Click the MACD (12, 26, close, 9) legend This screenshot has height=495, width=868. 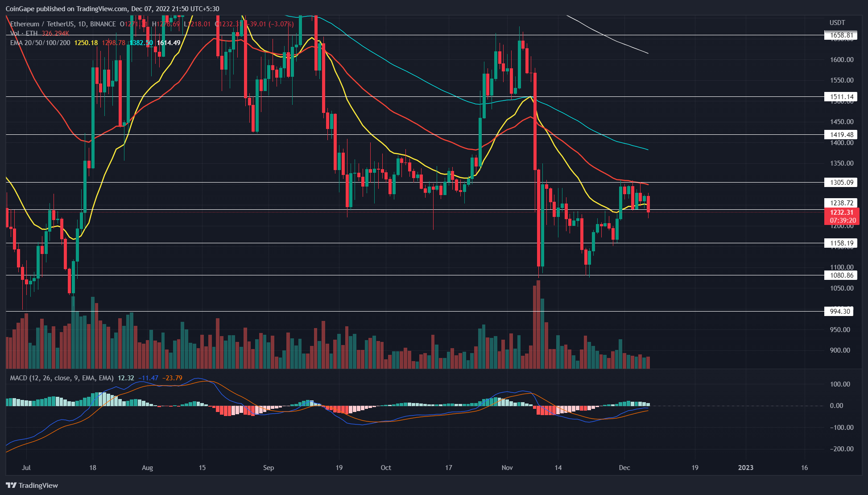point(62,378)
